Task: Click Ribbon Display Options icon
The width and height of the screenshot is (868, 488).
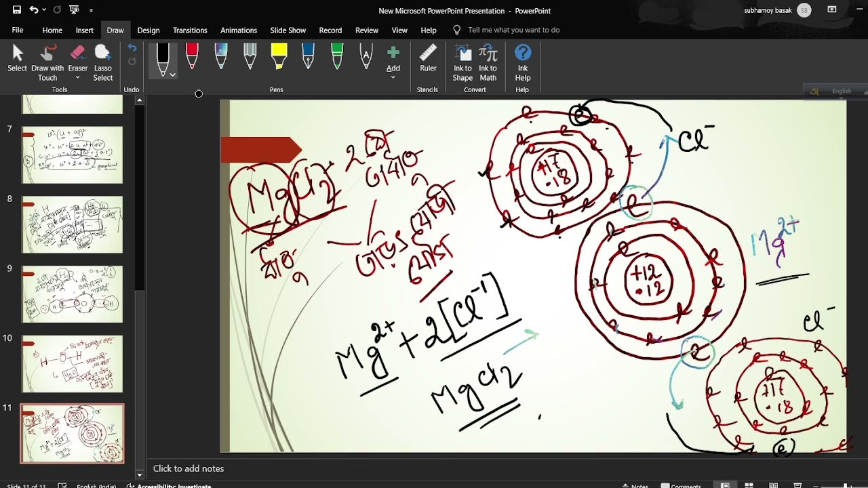Action: coord(832,10)
